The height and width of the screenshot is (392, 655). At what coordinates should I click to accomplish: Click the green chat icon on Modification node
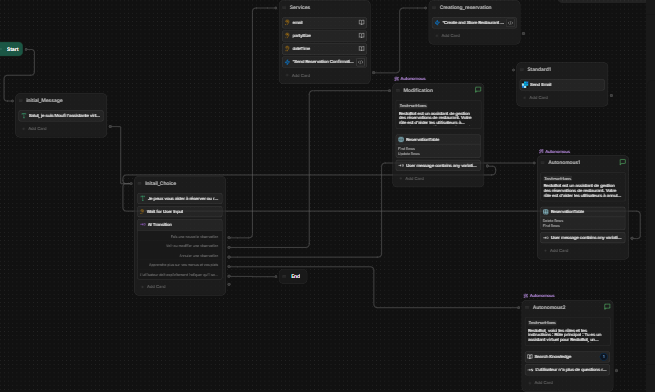(478, 90)
